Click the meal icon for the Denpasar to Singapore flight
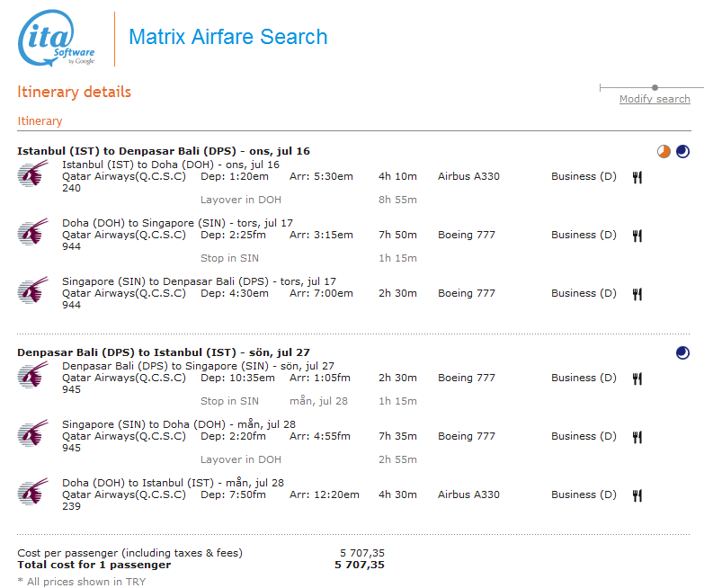The width and height of the screenshot is (704, 588). click(x=637, y=379)
